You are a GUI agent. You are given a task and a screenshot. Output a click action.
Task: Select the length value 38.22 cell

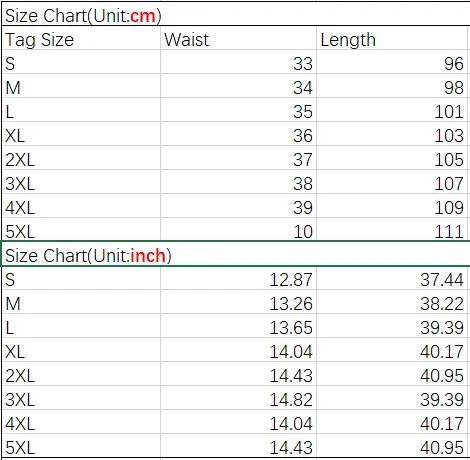click(392, 302)
